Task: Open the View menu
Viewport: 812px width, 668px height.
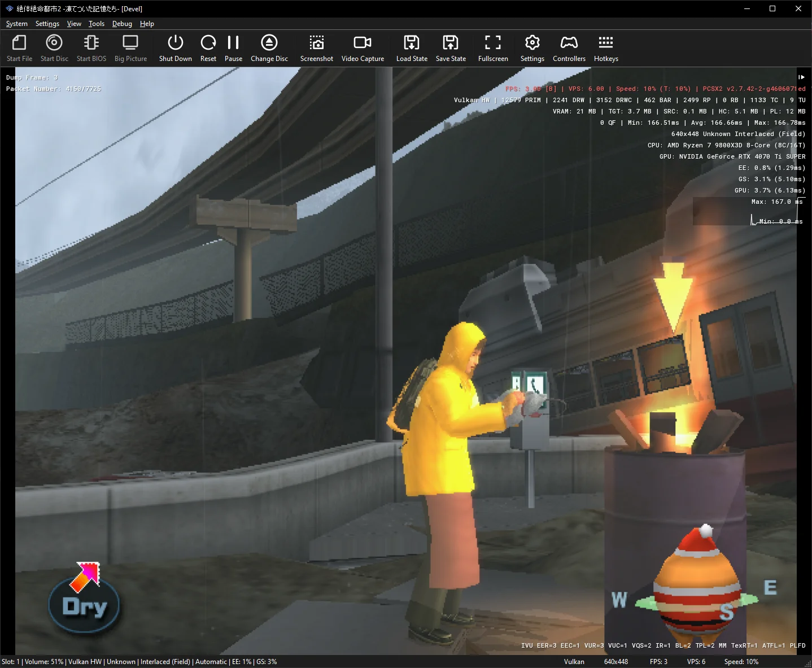Action: [74, 24]
